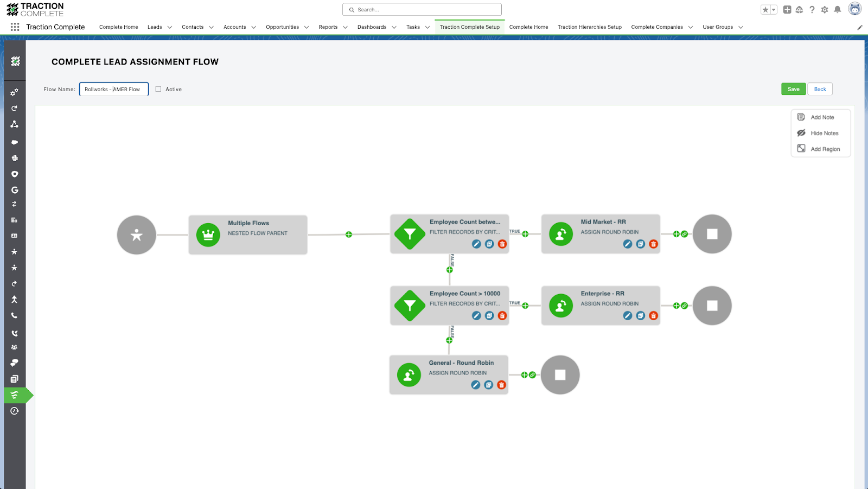Delete the Enterprise - RR node
868x489 pixels.
pyautogui.click(x=653, y=316)
